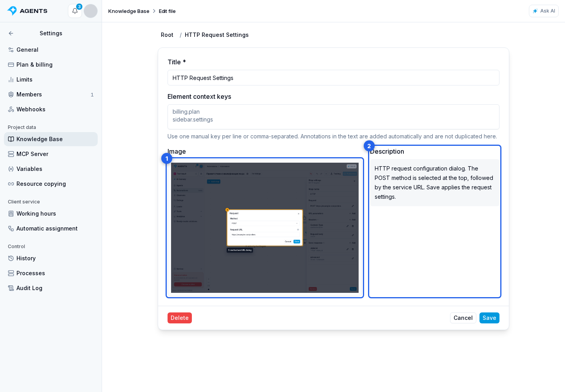The image size is (565, 392).
Task: Edit the Title input field
Action: (334, 78)
